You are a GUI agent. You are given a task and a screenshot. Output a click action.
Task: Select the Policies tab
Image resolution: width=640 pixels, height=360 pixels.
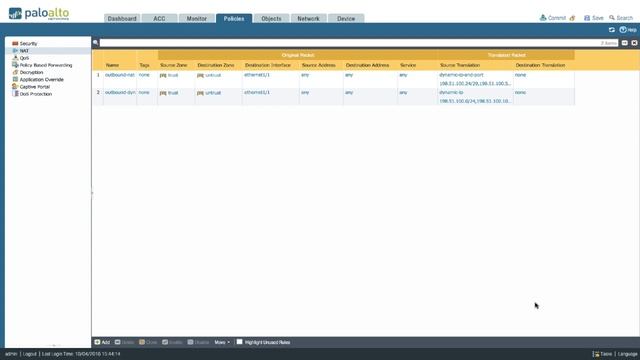(234, 18)
